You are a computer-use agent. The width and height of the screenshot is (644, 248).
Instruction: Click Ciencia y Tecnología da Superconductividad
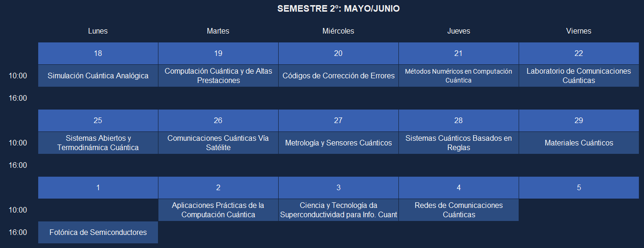click(x=338, y=210)
